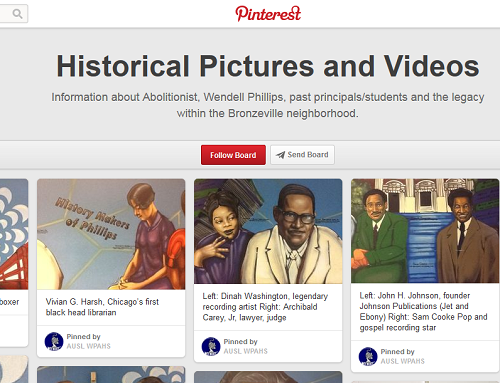Click the 'Pinned by' label under John H. Johnson pin
This screenshot has width=500, height=383.
click(x=397, y=352)
